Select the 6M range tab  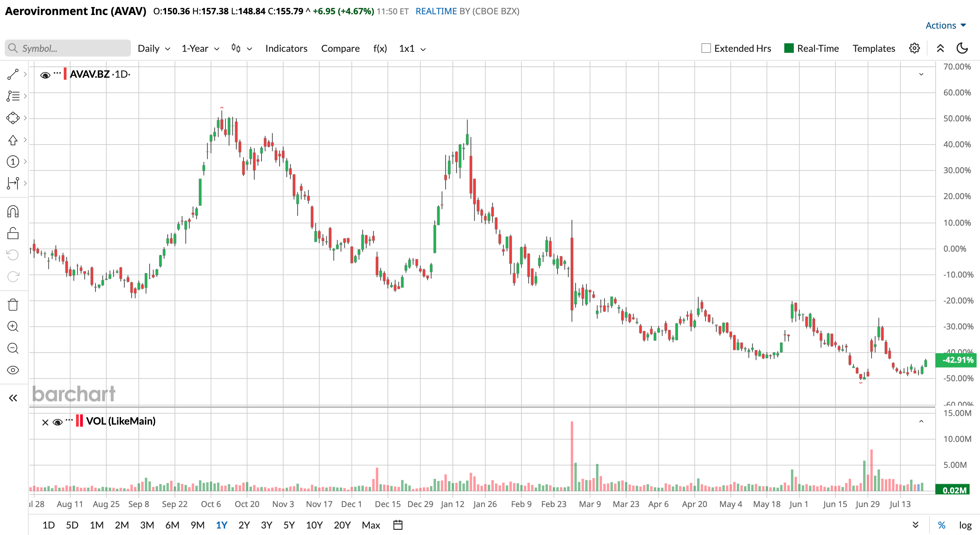172,525
